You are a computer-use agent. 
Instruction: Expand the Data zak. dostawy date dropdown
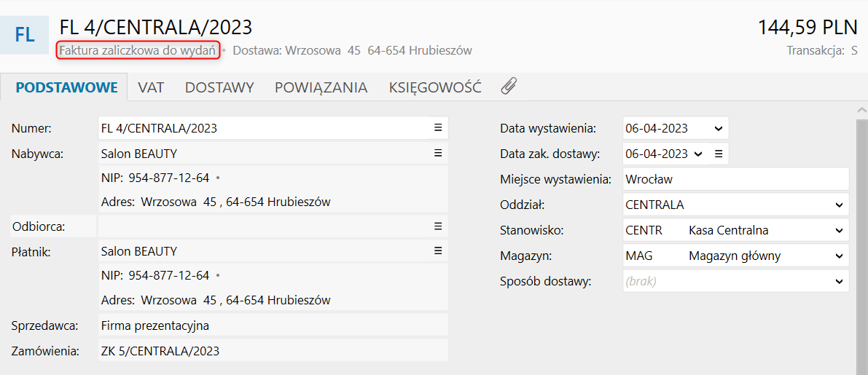click(698, 154)
